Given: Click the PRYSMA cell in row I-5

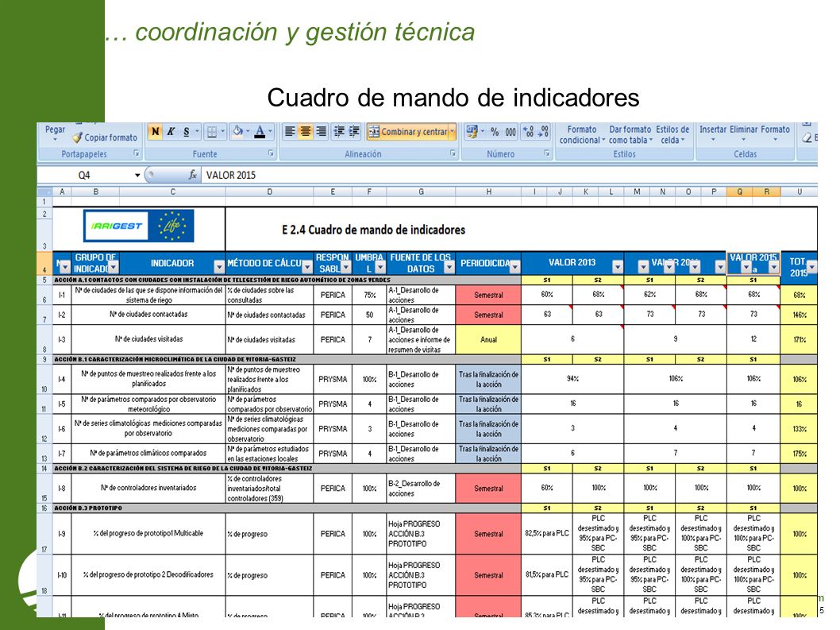Looking at the screenshot, I should click(333, 404).
